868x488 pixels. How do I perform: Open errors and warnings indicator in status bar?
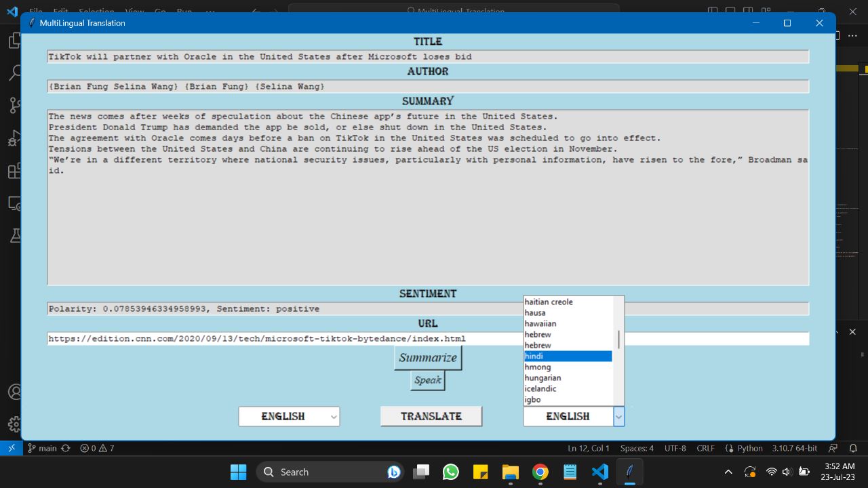point(97,448)
